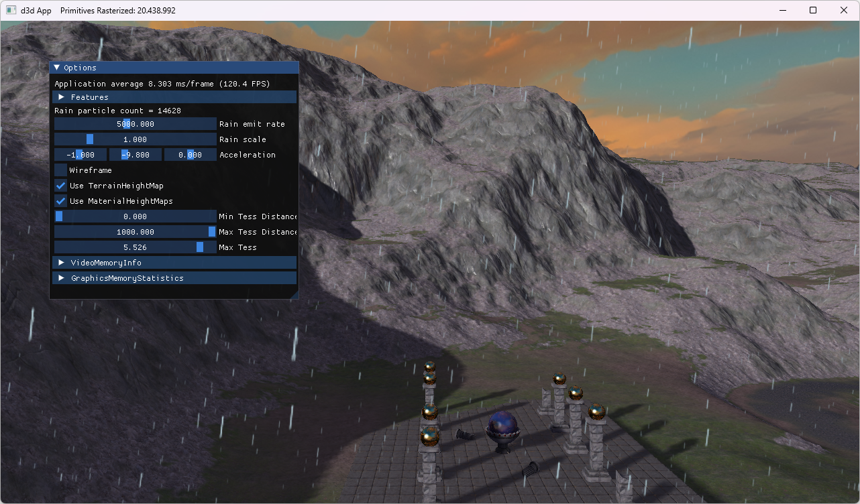This screenshot has width=860, height=504.
Task: Click the Max Tess Distance slider
Action: click(x=134, y=231)
